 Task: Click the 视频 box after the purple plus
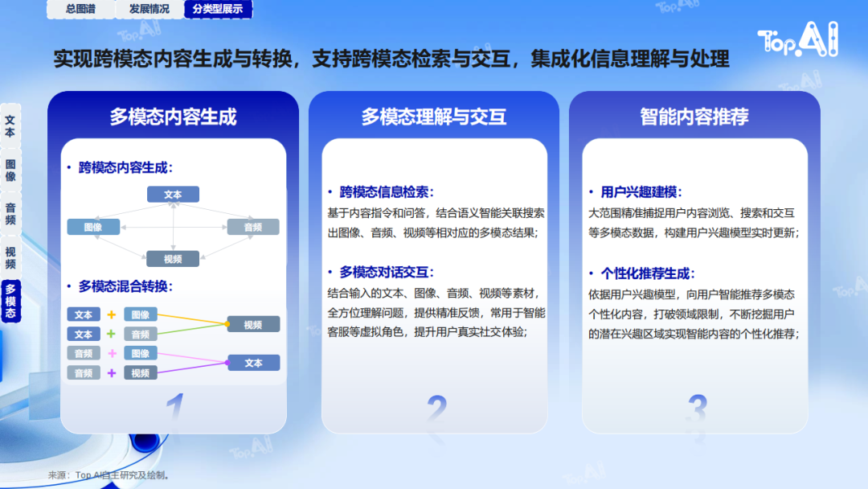click(141, 372)
